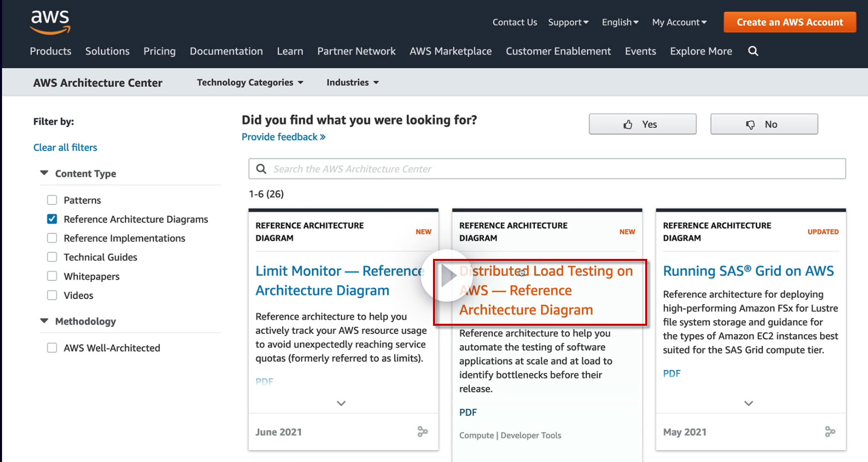Viewport: 868px width, 462px height.
Task: Expand the Industries dropdown
Action: (353, 82)
